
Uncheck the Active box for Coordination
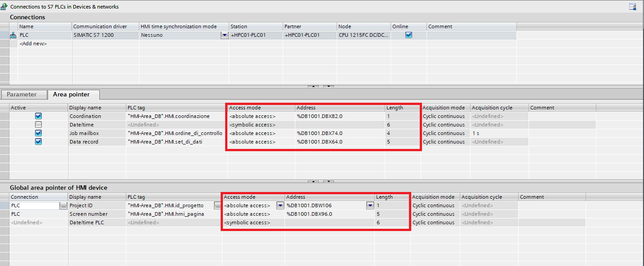click(x=38, y=116)
